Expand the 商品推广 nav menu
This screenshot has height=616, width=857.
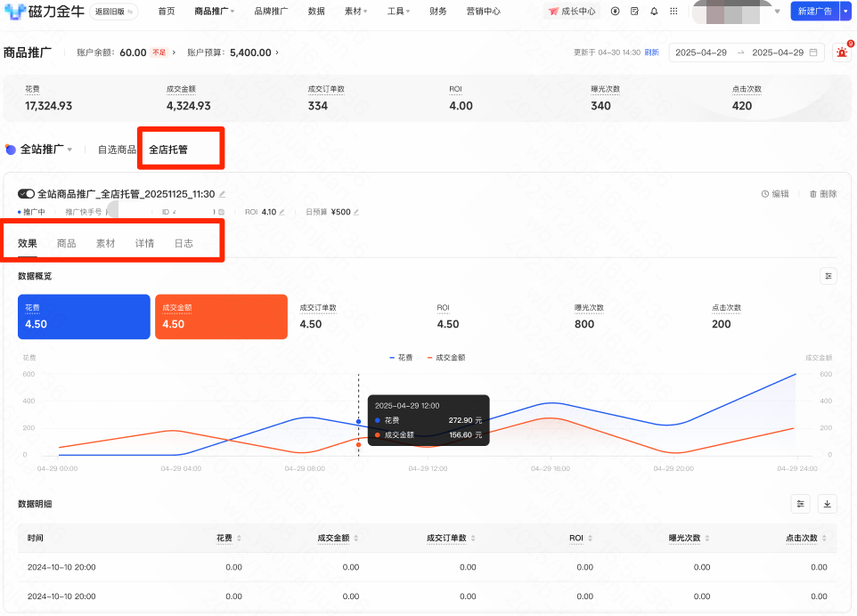click(x=214, y=11)
